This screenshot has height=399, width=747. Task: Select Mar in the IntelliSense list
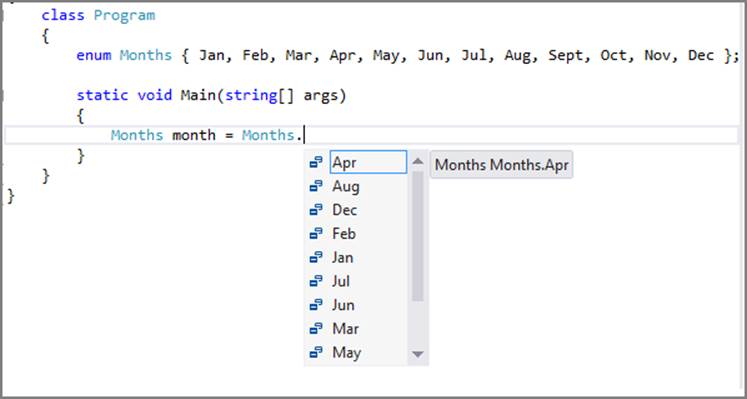345,329
